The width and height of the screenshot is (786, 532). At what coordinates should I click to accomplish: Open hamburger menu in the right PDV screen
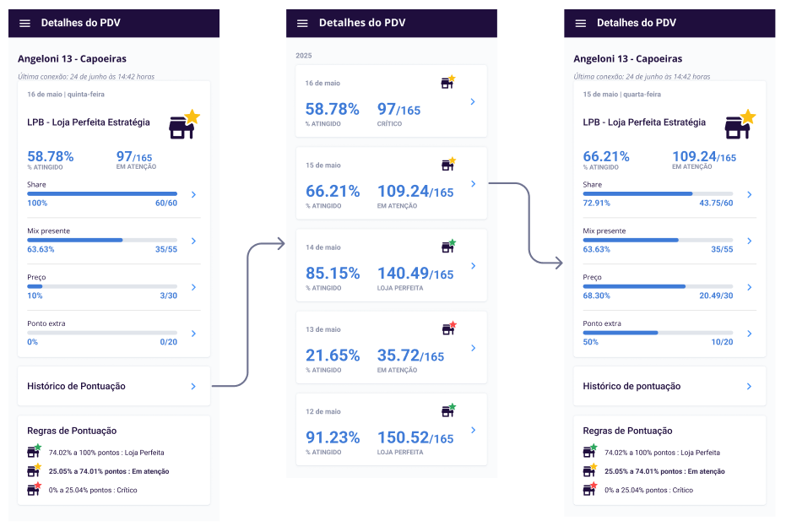(x=581, y=24)
